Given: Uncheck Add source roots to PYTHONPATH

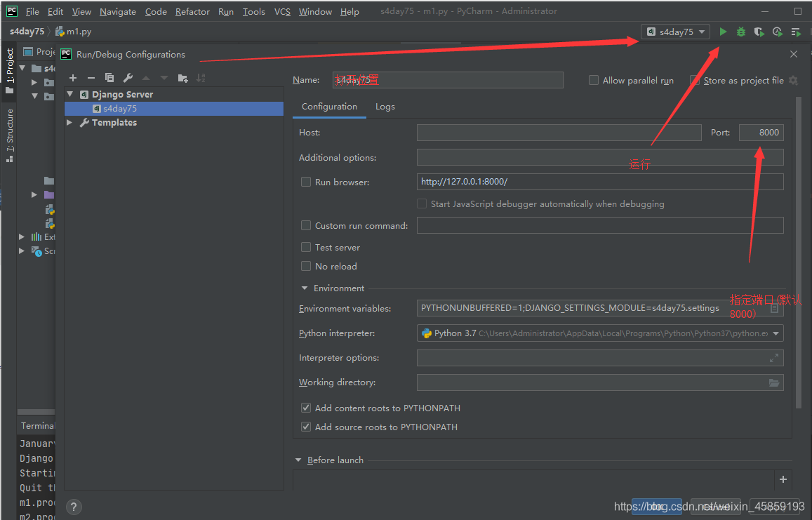Looking at the screenshot, I should [x=306, y=427].
